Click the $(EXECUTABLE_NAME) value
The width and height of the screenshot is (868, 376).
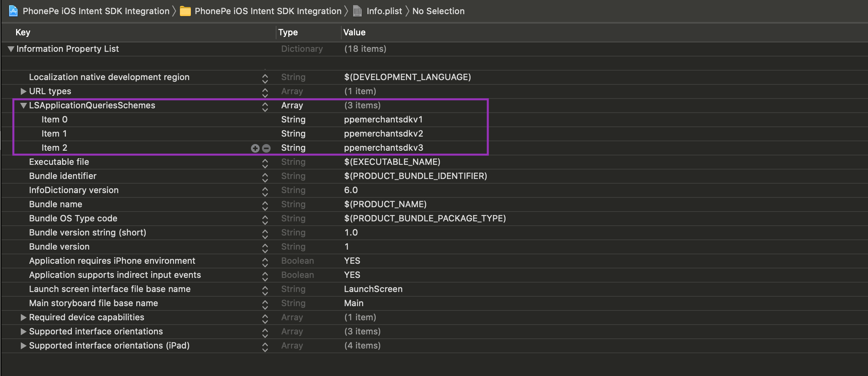click(392, 162)
